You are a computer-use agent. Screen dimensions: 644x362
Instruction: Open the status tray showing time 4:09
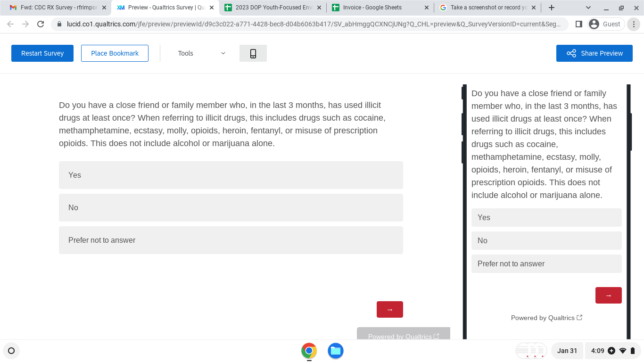(x=613, y=351)
